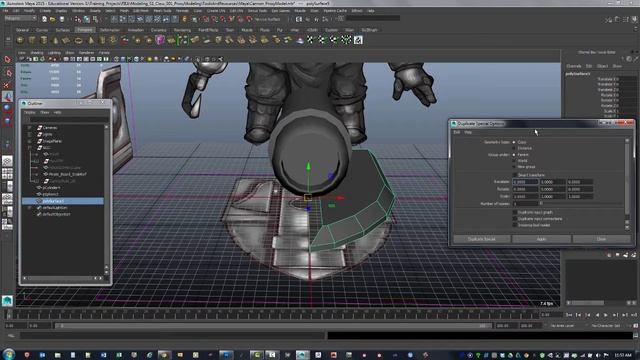
Task: Click the Save scene icon
Action: (62, 19)
